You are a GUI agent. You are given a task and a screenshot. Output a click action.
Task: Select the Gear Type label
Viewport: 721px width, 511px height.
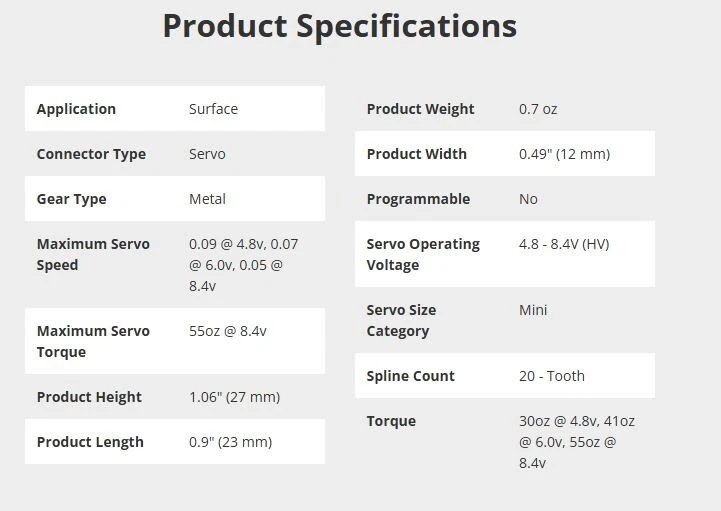pos(71,199)
